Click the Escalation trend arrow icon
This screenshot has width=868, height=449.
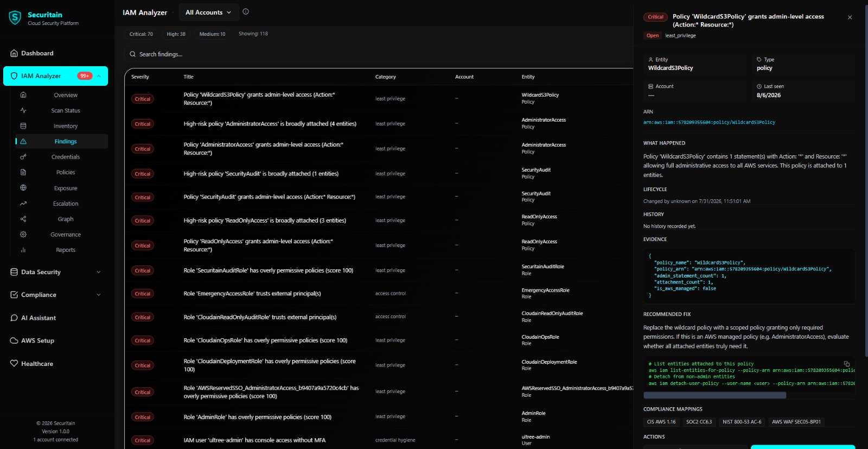(x=23, y=204)
